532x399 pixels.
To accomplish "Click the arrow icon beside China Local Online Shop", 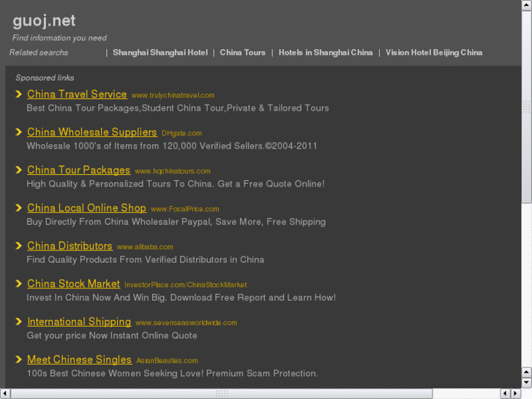I will click(19, 208).
